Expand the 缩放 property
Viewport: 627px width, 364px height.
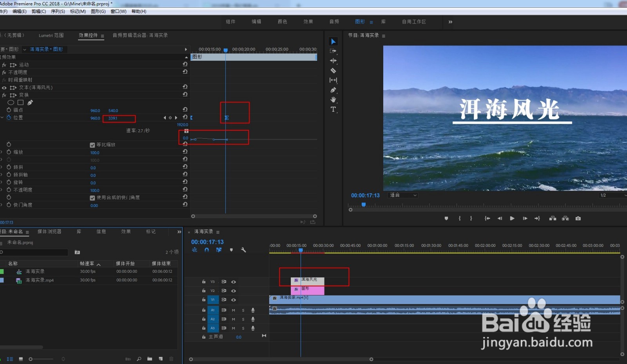[2, 152]
